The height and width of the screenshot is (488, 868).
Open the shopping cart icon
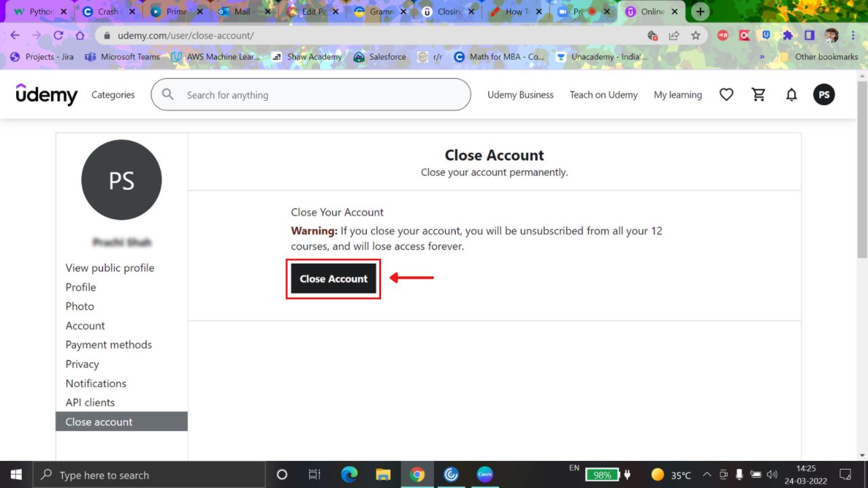coord(759,95)
